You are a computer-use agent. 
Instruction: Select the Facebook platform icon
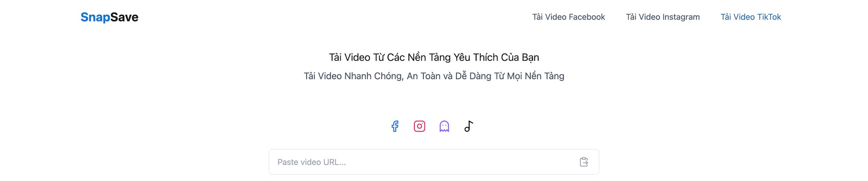click(395, 126)
